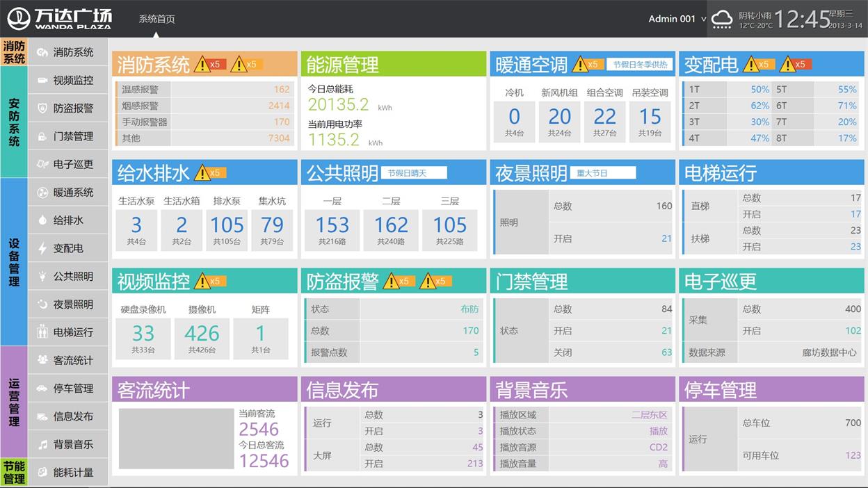Select the 安防系统 category tab
Screen dimensions: 868x488
[14, 122]
